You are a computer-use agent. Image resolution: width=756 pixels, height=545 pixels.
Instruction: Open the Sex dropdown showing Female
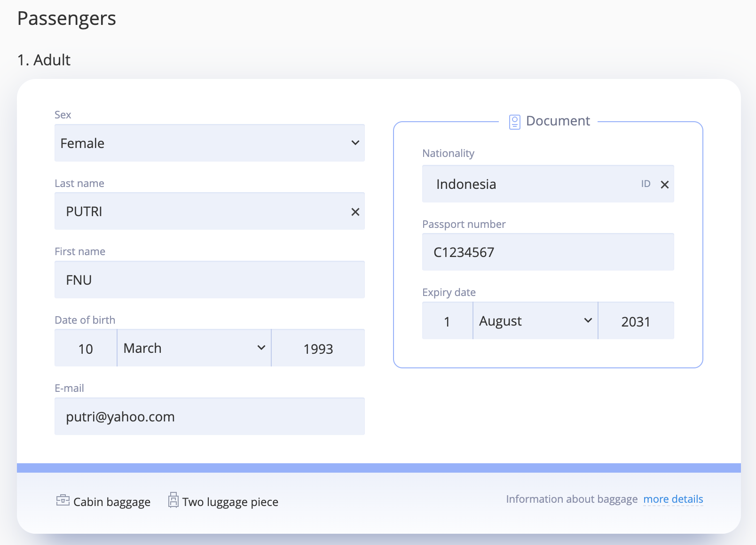(209, 143)
